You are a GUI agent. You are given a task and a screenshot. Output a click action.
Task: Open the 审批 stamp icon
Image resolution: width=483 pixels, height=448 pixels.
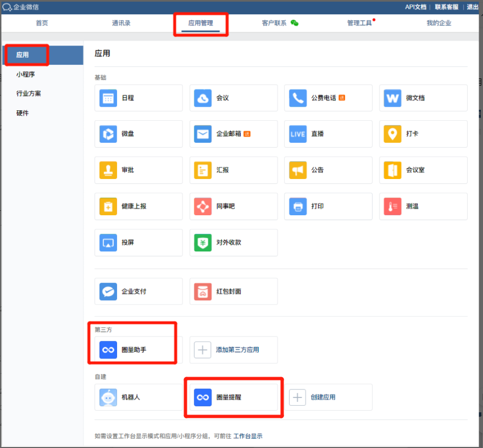[108, 170]
